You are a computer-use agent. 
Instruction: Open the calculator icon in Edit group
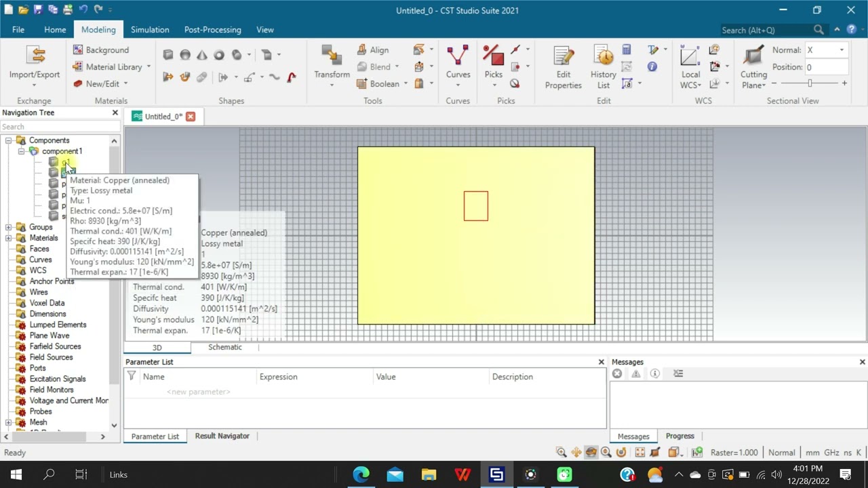click(627, 49)
